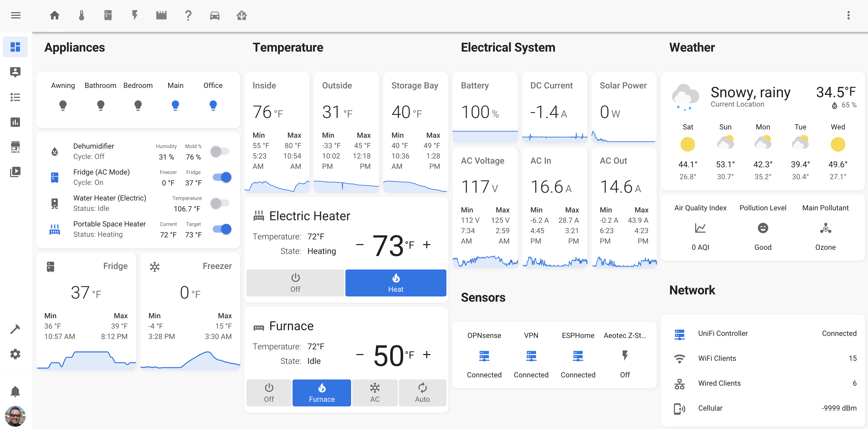This screenshot has height=429, width=868.
Task: Switch to the car dashboard tab
Action: (x=215, y=15)
